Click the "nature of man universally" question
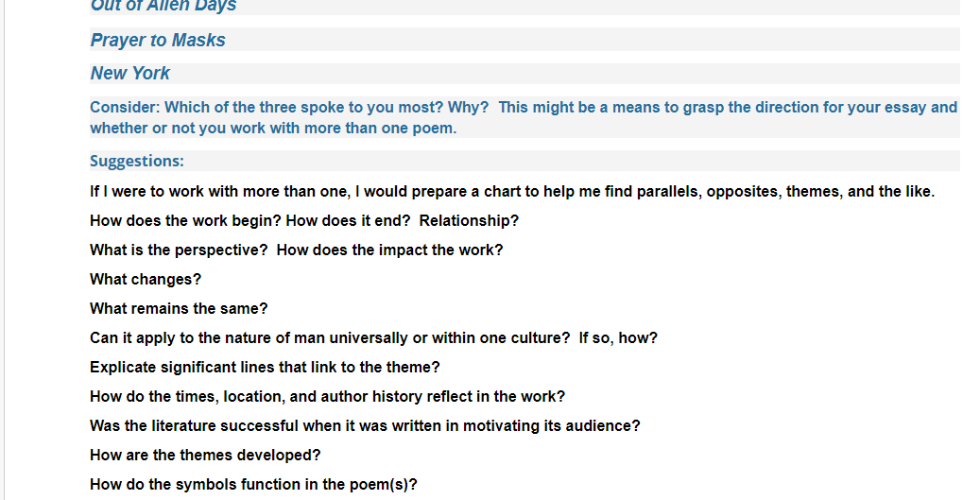The image size is (980, 500). point(373,338)
